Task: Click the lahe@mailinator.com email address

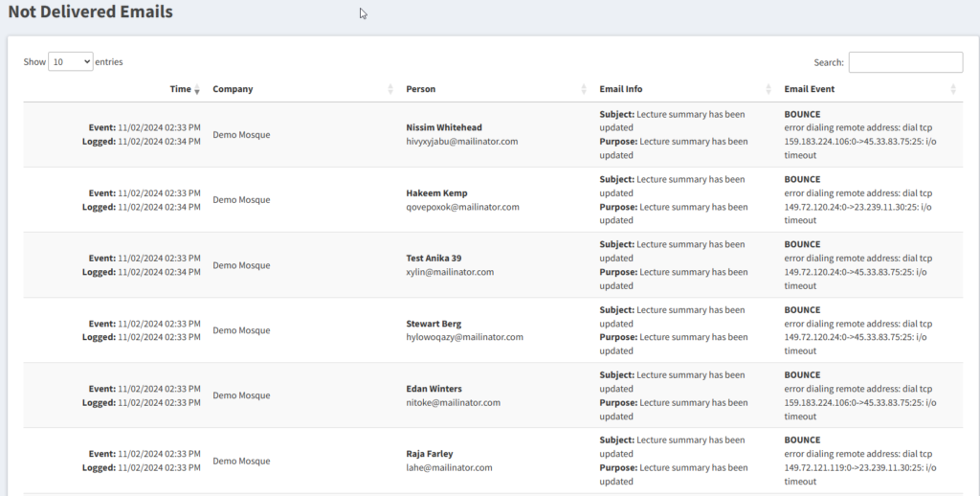Action: [x=449, y=468]
